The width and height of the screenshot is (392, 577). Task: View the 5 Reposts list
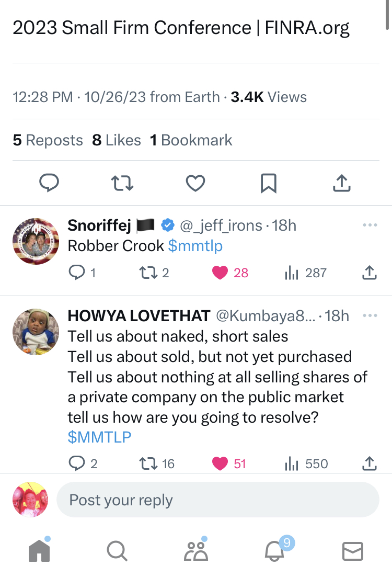pyautogui.click(x=48, y=140)
